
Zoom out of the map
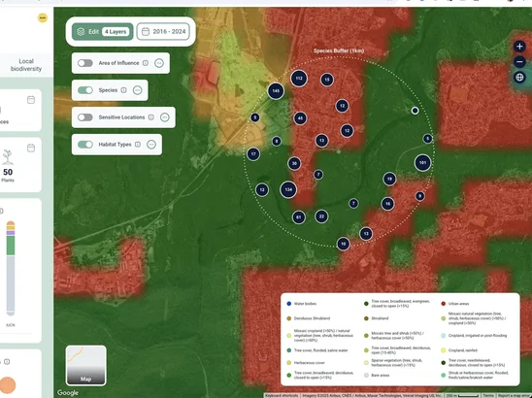[x=519, y=62]
